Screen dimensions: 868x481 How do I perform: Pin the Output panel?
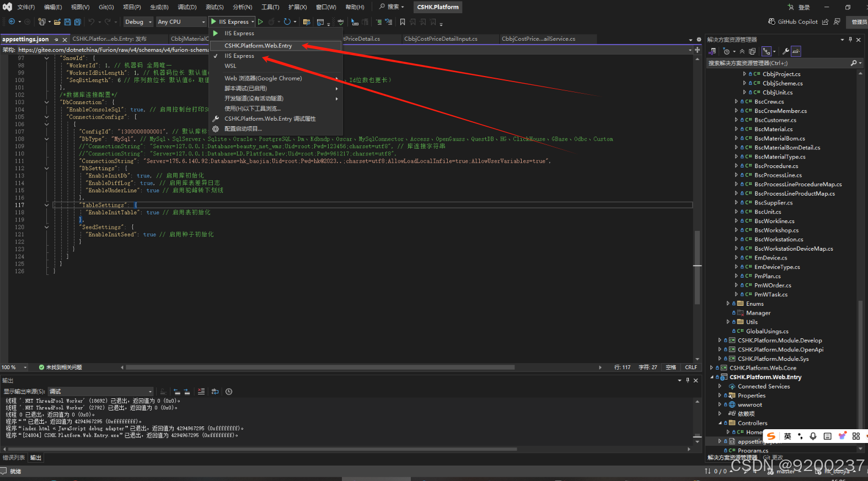(688, 380)
